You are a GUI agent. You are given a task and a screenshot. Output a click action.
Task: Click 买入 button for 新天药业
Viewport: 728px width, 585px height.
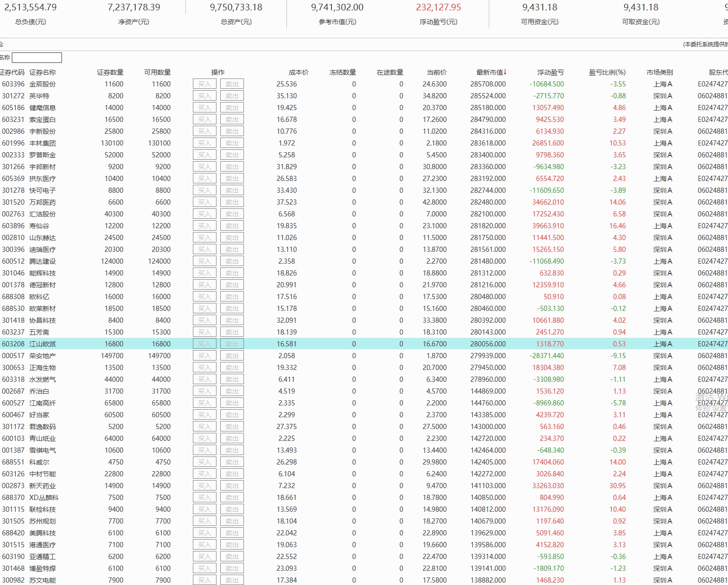pyautogui.click(x=204, y=486)
